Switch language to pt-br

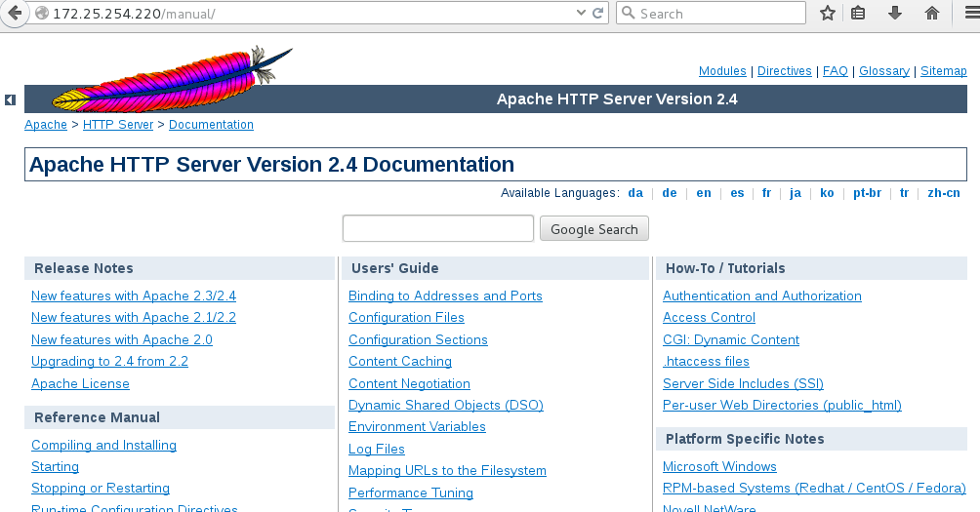(868, 193)
